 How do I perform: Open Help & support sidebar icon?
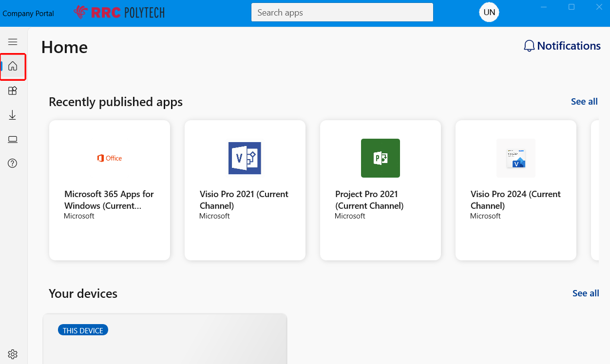point(13,164)
